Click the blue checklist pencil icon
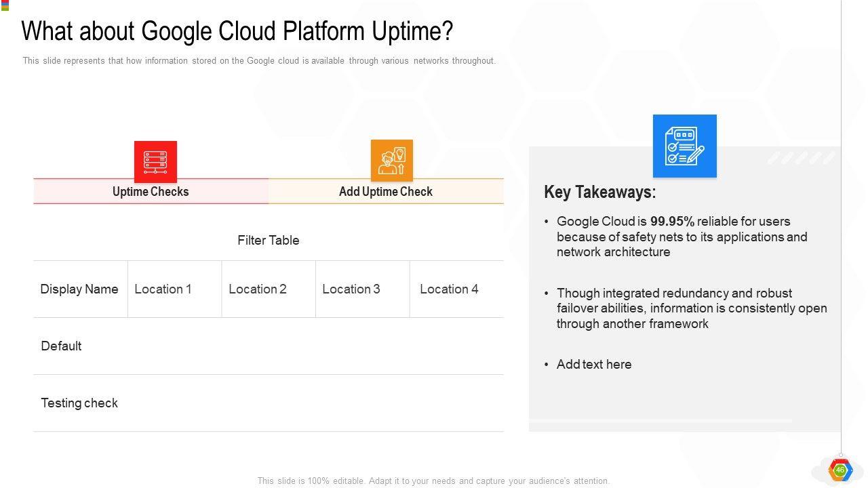 click(684, 146)
